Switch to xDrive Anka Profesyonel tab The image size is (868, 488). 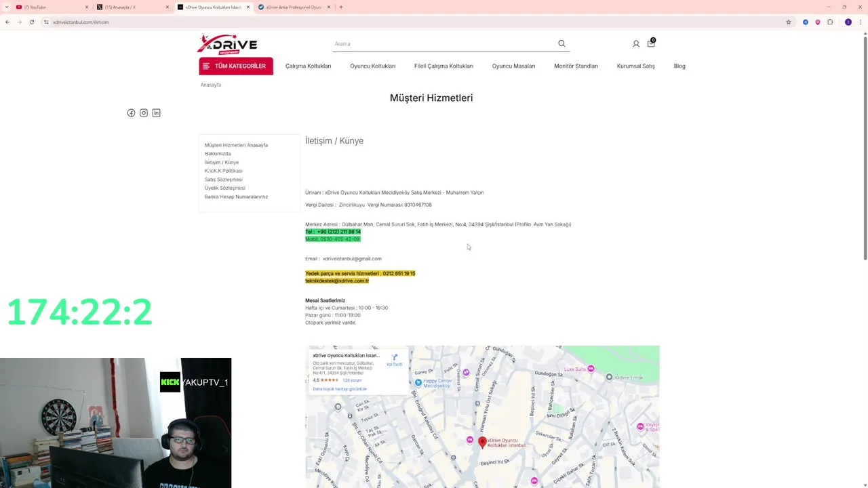pyautogui.click(x=293, y=7)
